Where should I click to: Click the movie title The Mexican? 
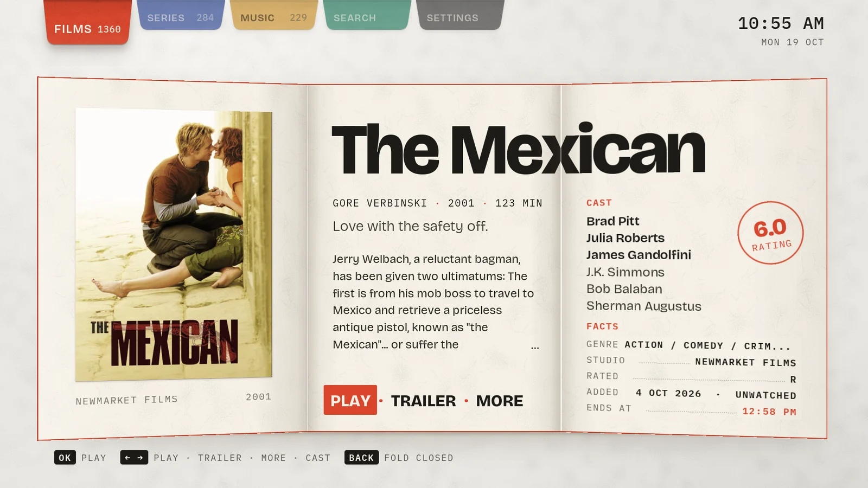(518, 149)
